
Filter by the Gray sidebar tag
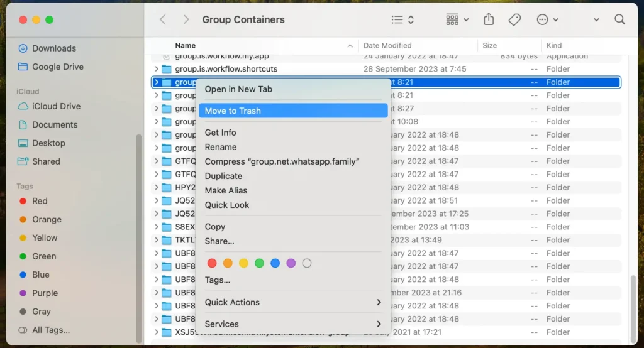point(35,312)
